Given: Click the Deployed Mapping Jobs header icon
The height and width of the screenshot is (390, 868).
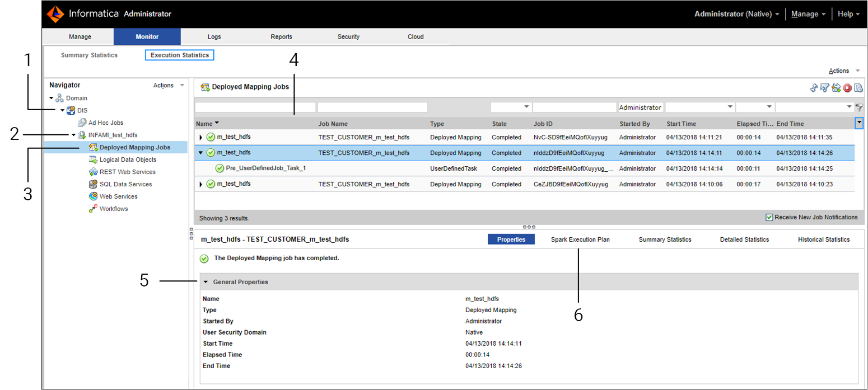Looking at the screenshot, I should coord(206,87).
